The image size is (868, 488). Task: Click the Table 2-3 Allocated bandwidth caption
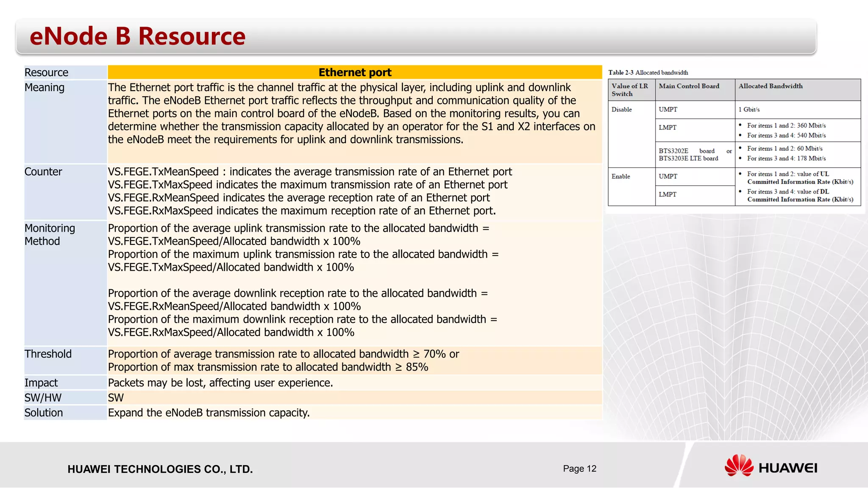[x=648, y=72]
